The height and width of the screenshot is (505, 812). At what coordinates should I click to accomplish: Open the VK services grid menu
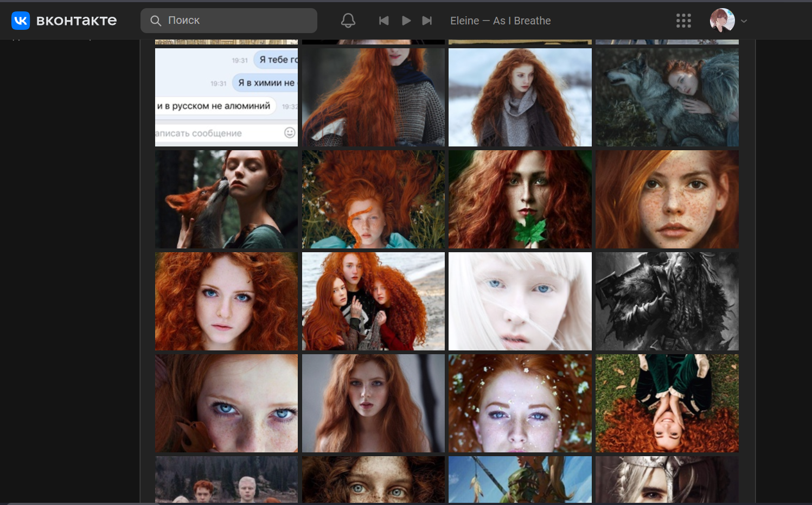(683, 21)
